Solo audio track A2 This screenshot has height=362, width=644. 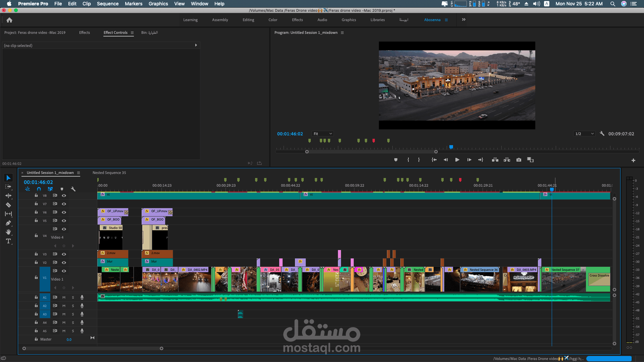(x=73, y=306)
